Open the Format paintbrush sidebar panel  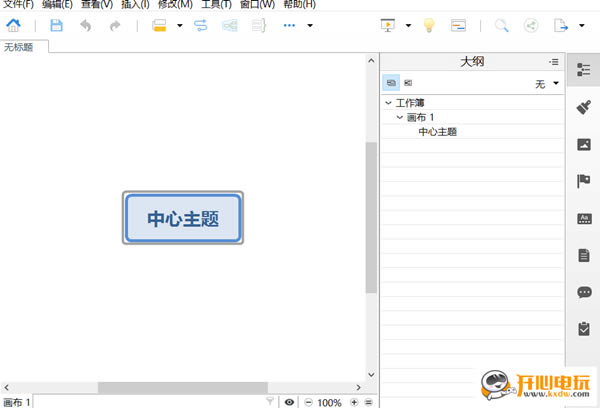pyautogui.click(x=584, y=107)
